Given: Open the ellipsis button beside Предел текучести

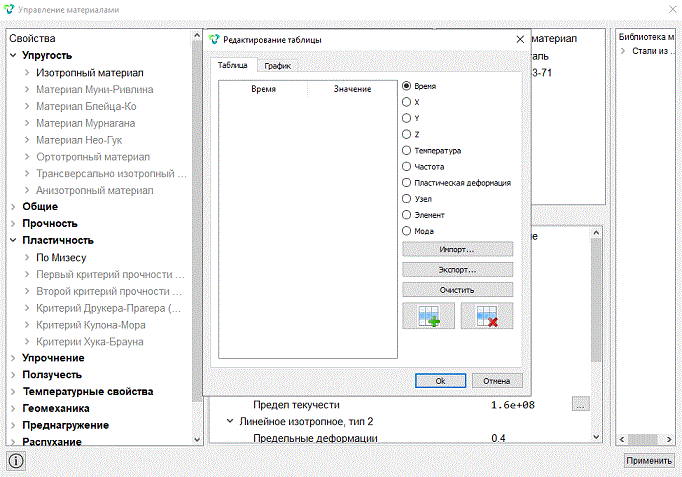Looking at the screenshot, I should pyautogui.click(x=580, y=404).
